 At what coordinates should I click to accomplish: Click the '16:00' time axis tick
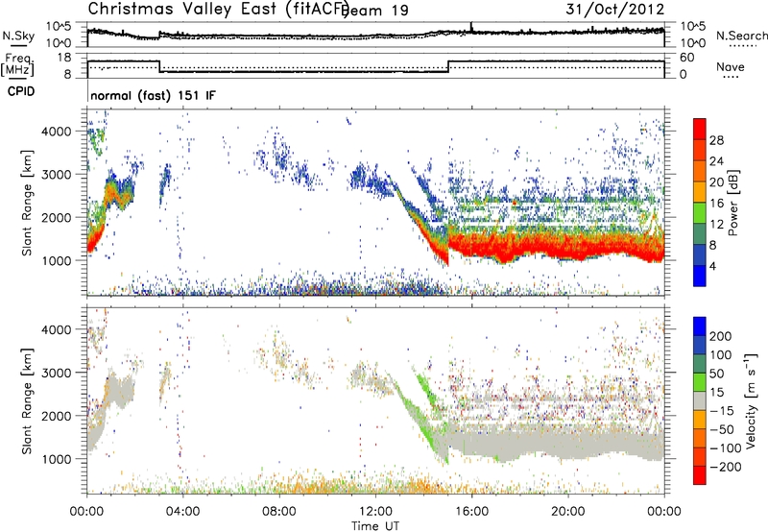pyautogui.click(x=471, y=512)
